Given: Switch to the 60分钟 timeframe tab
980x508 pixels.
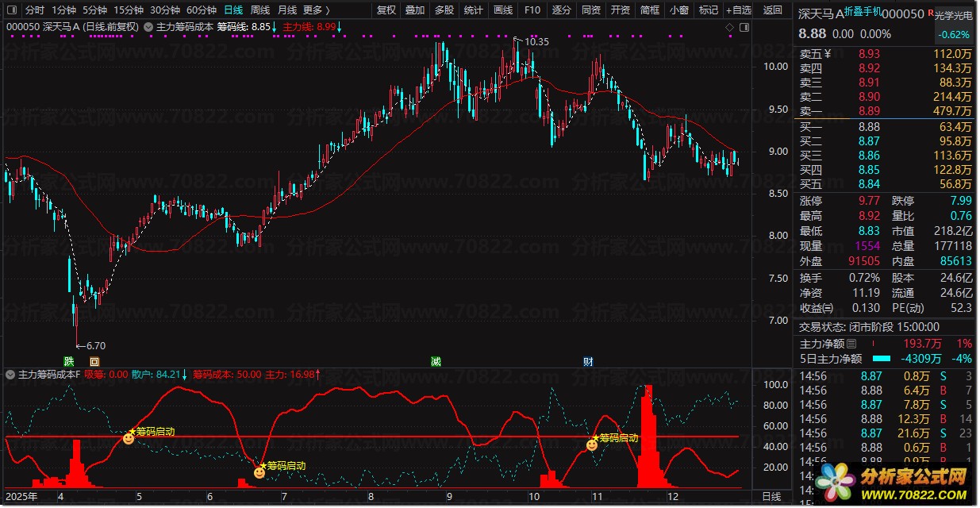Looking at the screenshot, I should click(202, 10).
